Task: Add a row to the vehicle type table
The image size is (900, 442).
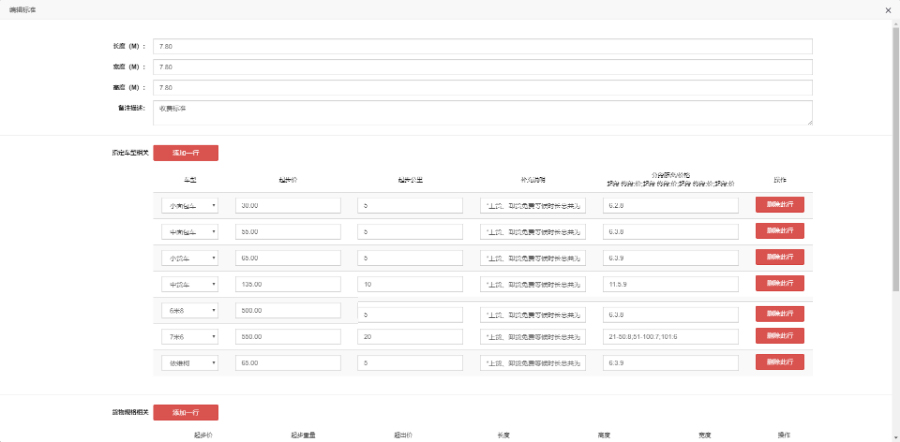Action: (185, 153)
